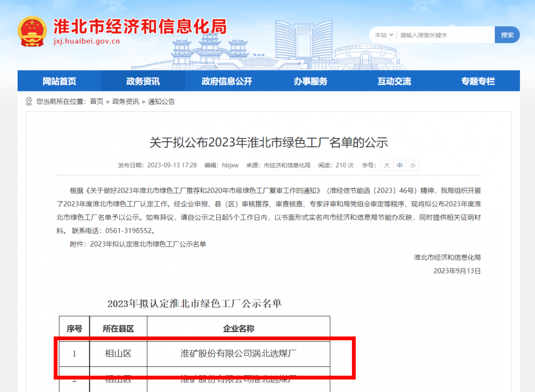Set font size to 大 (large)
535x392 pixels.
(x=387, y=165)
